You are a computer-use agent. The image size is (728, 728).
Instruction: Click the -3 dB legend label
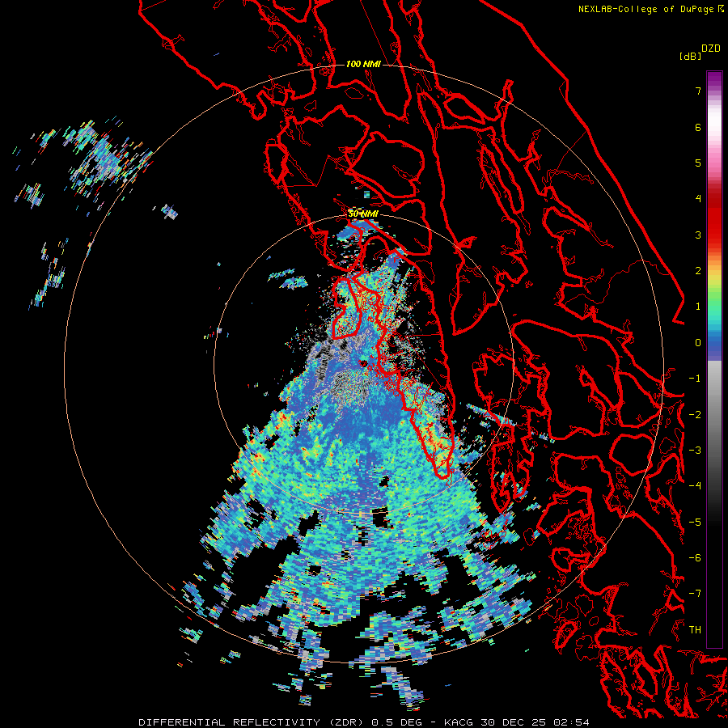click(x=695, y=451)
